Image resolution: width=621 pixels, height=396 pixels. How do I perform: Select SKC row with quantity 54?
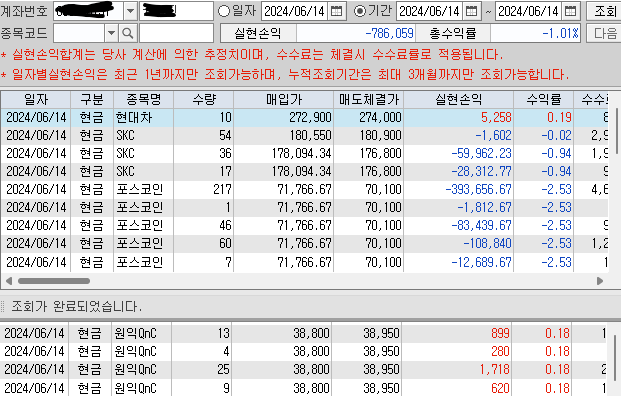[x=304, y=135]
